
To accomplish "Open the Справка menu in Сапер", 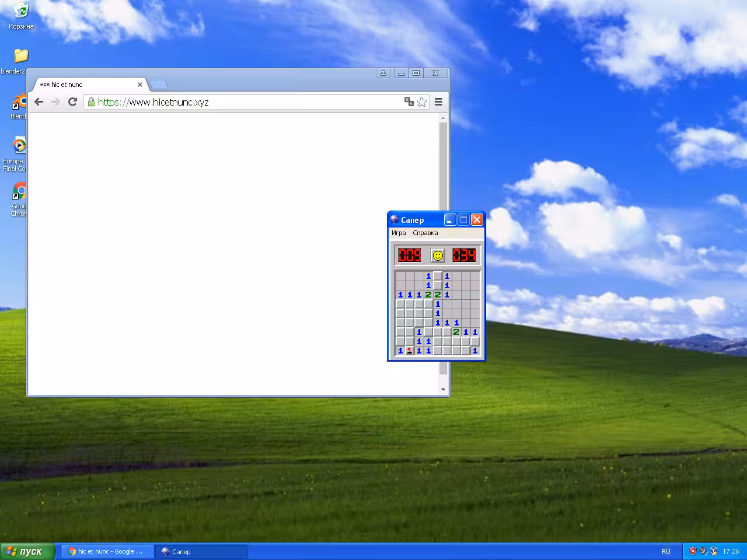I will [x=425, y=233].
